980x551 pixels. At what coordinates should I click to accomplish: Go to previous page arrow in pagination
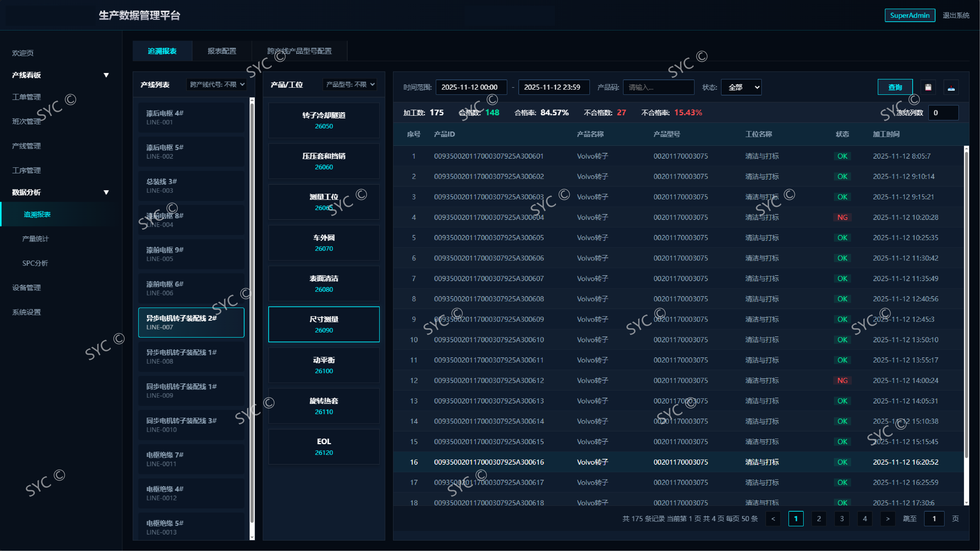773,519
